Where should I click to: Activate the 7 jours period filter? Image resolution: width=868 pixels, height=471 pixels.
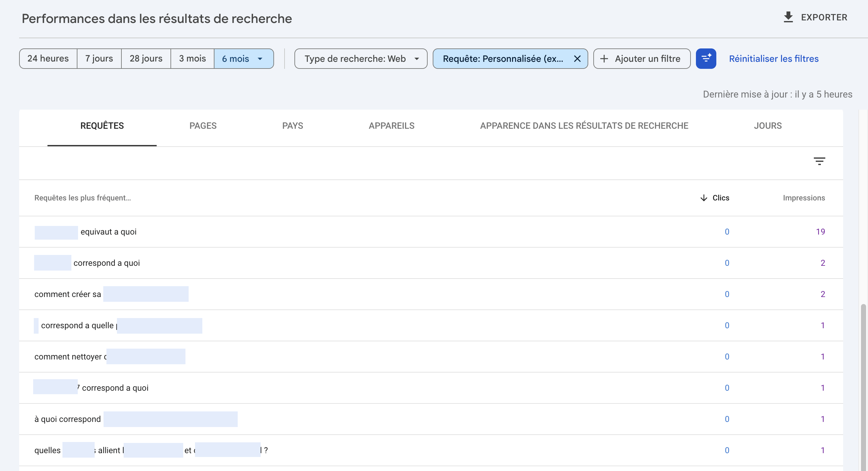(99, 58)
